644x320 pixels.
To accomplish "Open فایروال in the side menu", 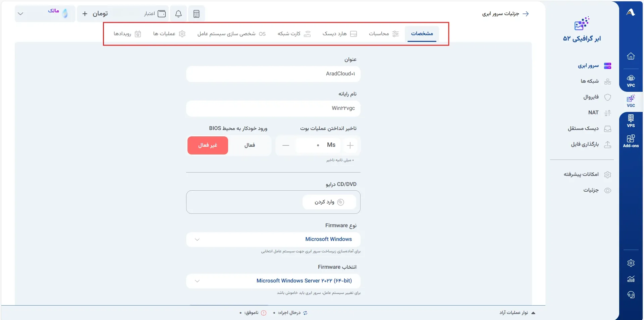I will click(x=597, y=97).
